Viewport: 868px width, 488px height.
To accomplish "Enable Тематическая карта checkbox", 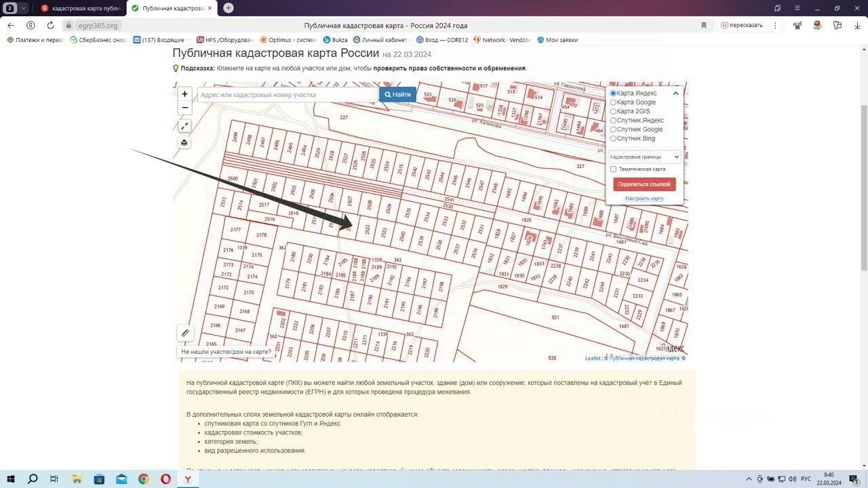I will click(613, 169).
